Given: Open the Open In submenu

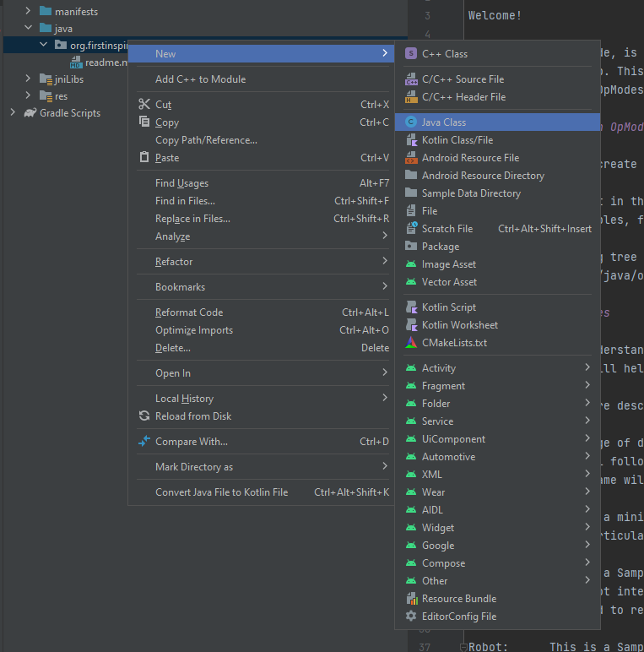Looking at the screenshot, I should tap(261, 373).
